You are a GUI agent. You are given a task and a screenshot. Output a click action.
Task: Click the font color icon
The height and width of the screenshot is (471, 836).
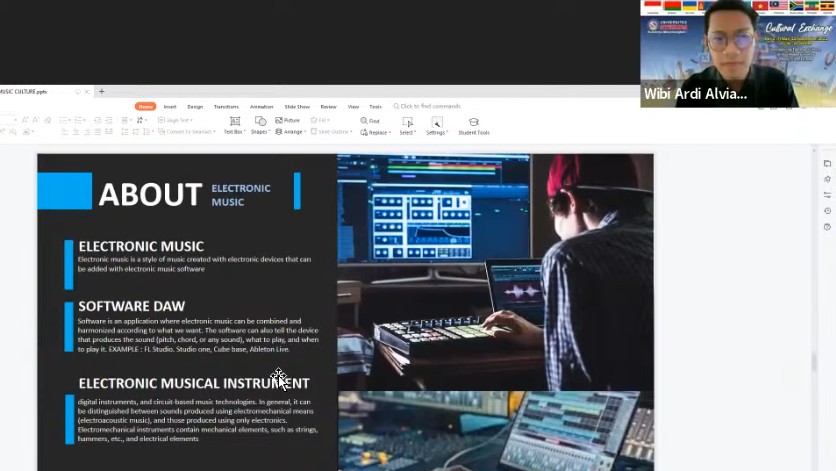(x=26, y=132)
